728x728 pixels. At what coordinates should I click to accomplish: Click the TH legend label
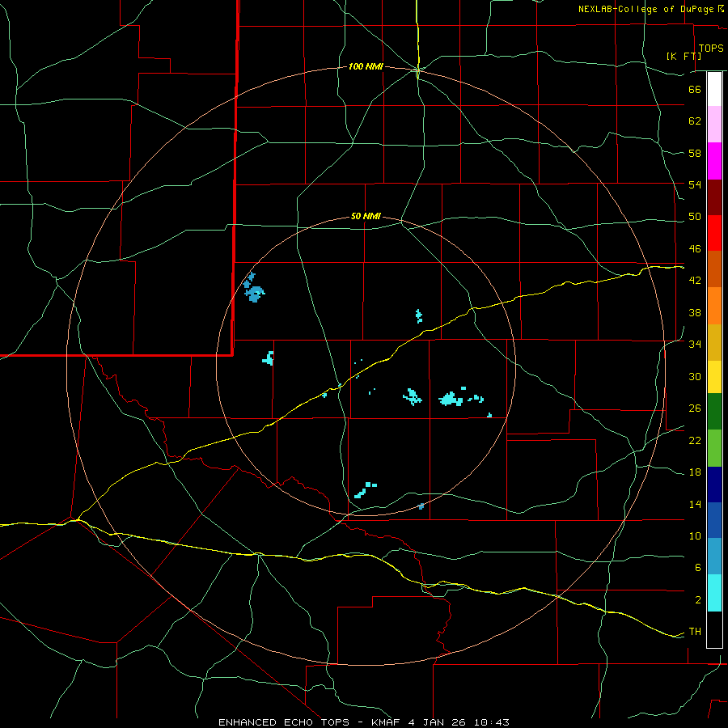point(695,632)
